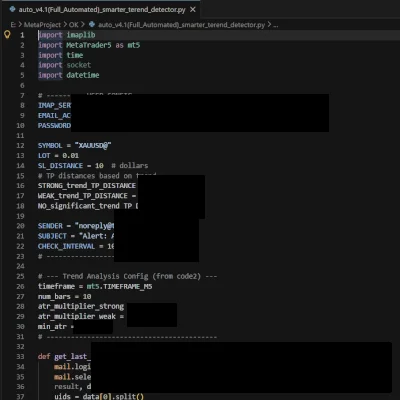Click SYMBOL = "XAUUSD@" line
This screenshot has height=400, width=400.
pos(75,145)
